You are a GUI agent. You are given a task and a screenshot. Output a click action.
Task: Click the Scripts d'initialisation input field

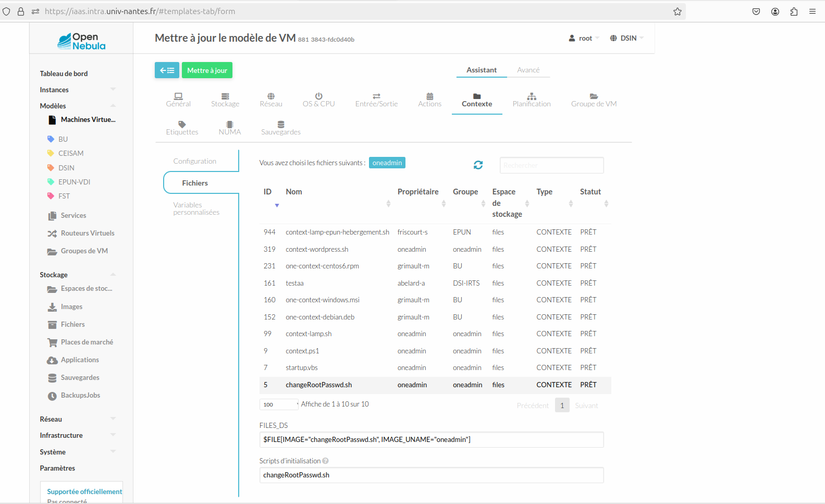coord(432,475)
